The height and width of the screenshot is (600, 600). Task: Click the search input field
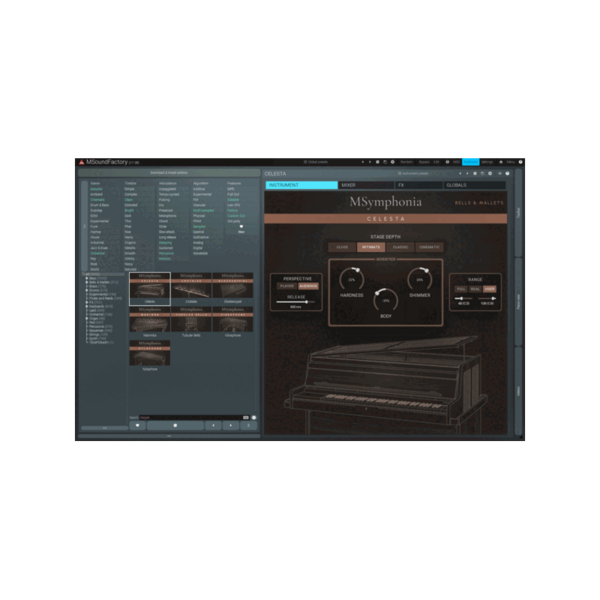(x=194, y=417)
